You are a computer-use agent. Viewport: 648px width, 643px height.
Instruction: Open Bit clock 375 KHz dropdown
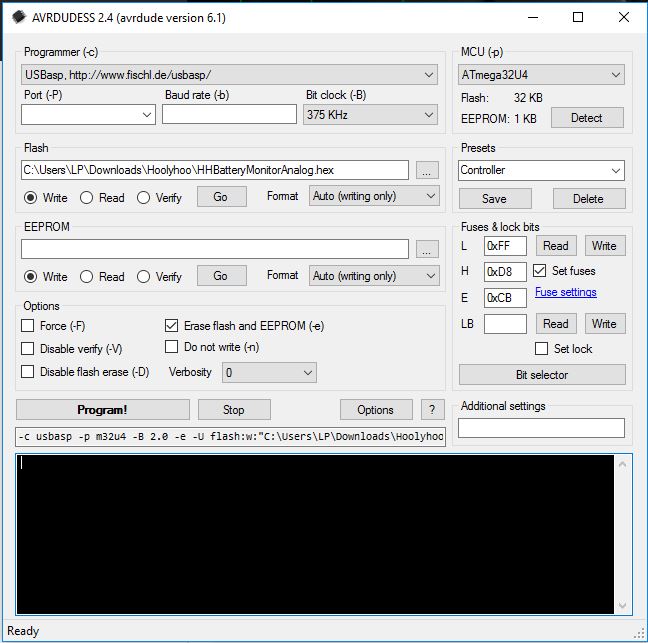370,114
